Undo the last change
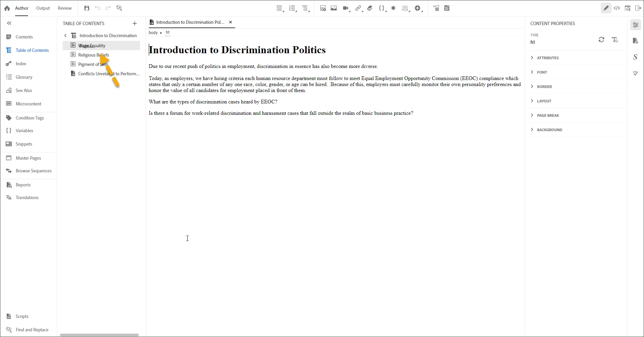Viewport: 644px width, 337px height. point(98,8)
